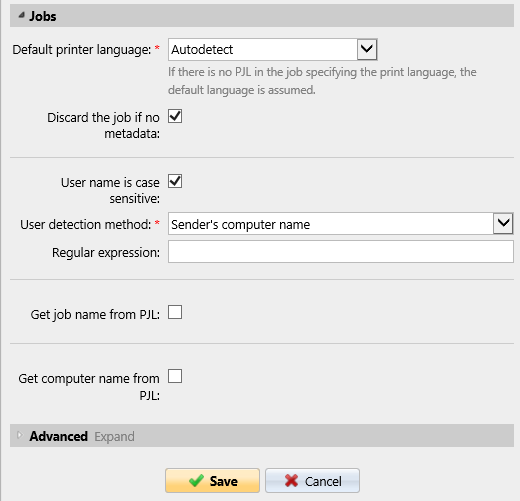Click the Get job name from PJL label
Screen dimensions: 520x501
pyautogui.click(x=95, y=314)
